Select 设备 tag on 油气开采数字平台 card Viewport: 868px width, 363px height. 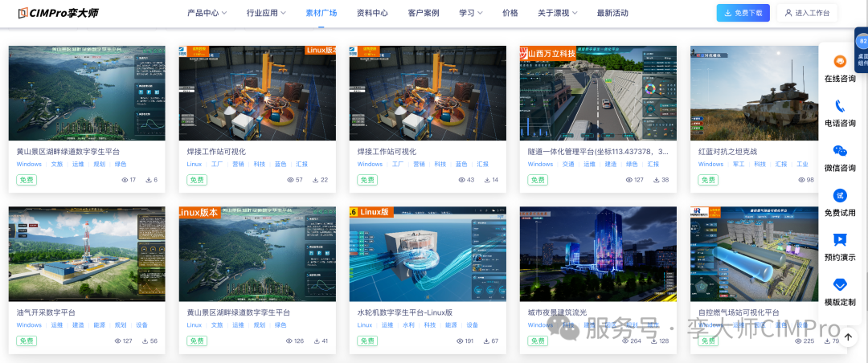pyautogui.click(x=141, y=325)
